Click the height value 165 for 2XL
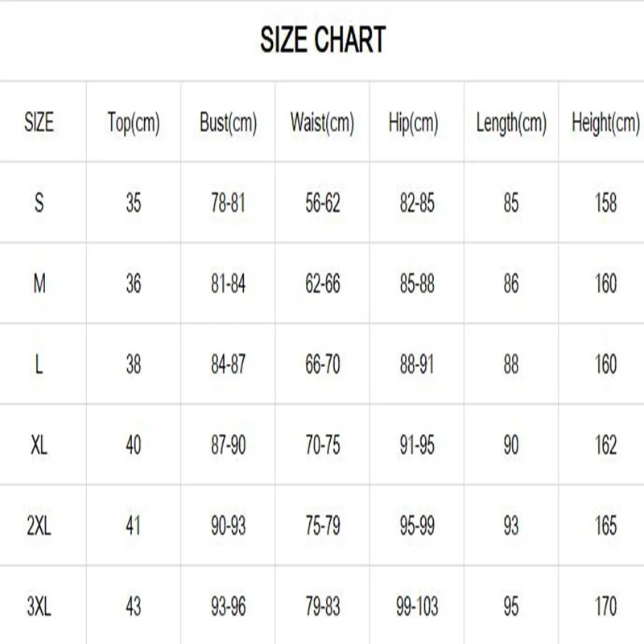The image size is (644, 644). click(605, 525)
